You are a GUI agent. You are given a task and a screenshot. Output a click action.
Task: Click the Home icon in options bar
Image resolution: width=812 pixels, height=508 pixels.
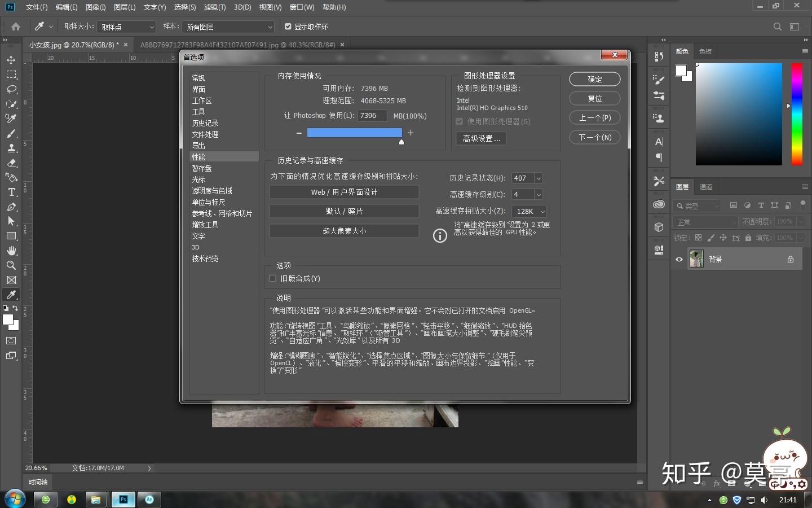pos(16,27)
